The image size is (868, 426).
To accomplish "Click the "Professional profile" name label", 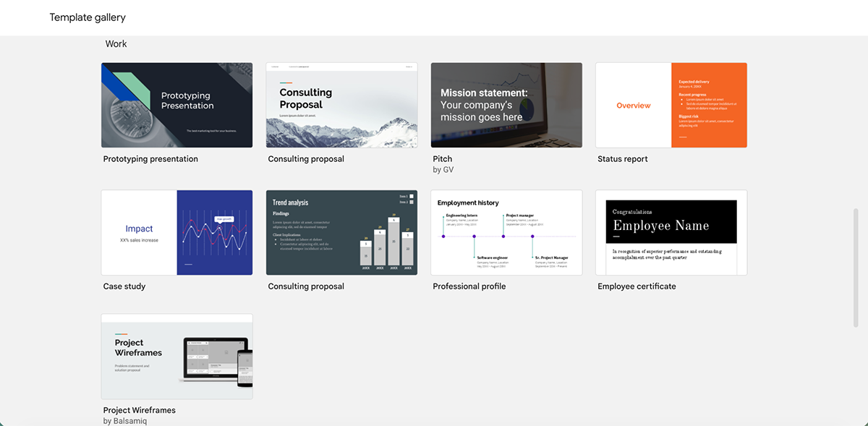I will tap(469, 286).
